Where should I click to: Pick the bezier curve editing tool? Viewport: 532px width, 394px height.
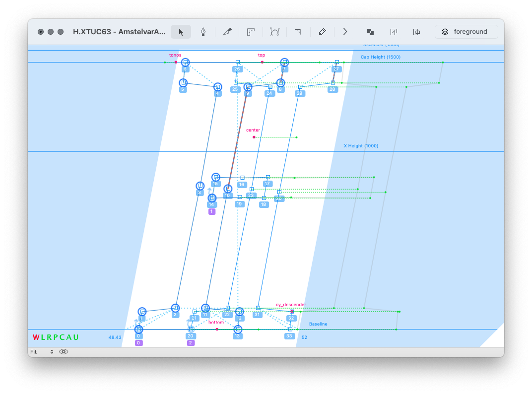pos(274,32)
